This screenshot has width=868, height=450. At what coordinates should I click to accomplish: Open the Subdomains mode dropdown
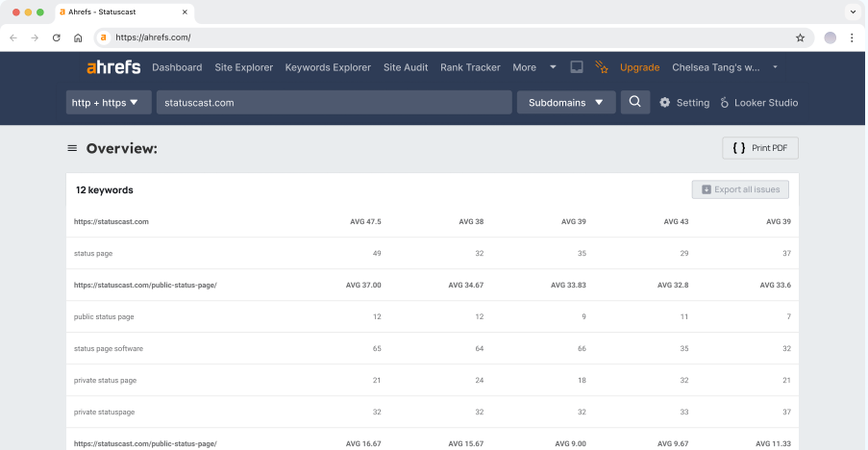click(x=566, y=102)
